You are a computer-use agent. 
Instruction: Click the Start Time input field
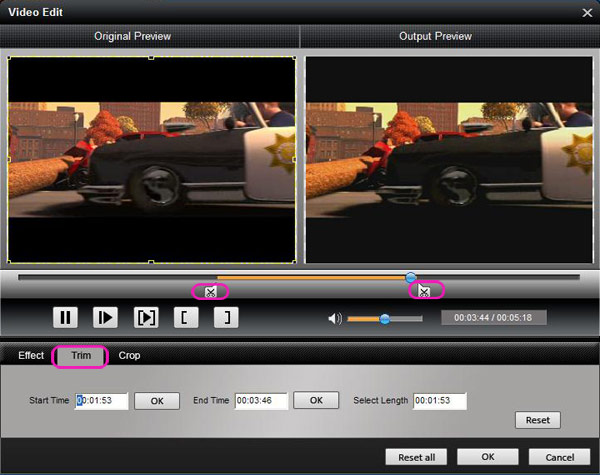pyautogui.click(x=101, y=401)
